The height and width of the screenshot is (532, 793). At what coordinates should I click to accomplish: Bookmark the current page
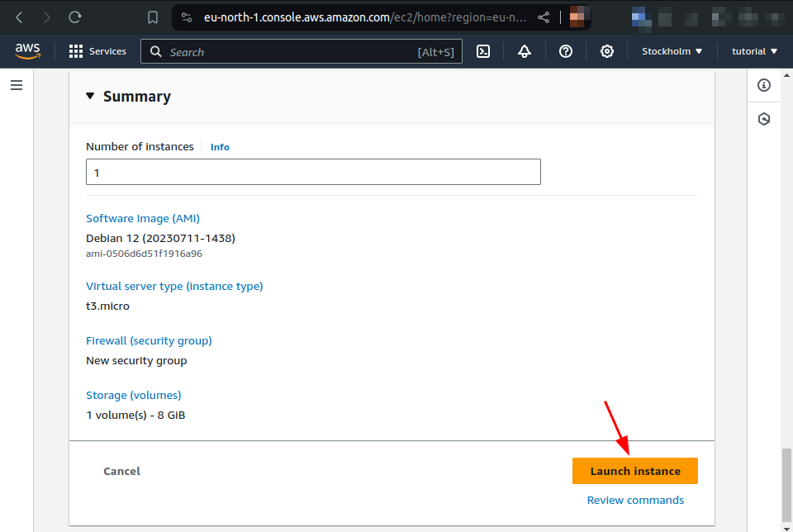152,17
